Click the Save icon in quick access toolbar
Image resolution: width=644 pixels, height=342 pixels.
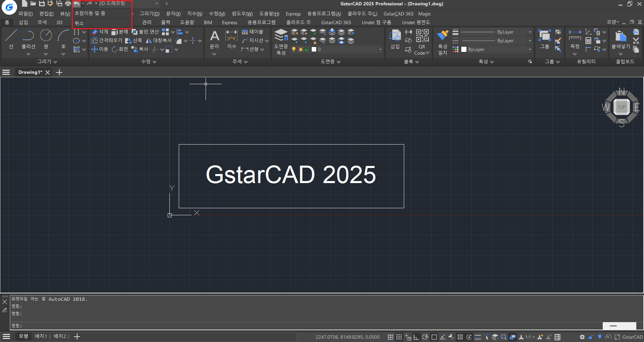point(42,4)
